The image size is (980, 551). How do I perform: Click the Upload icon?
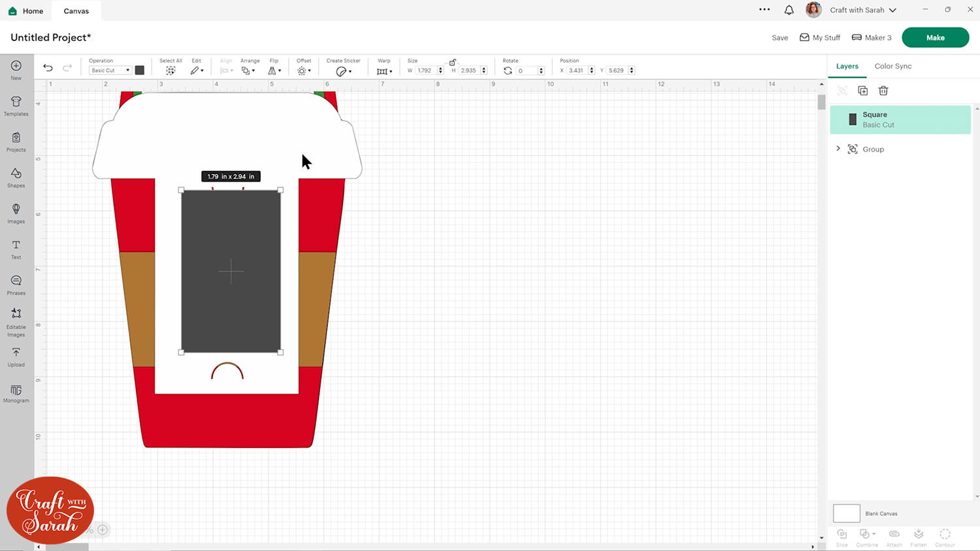click(16, 356)
